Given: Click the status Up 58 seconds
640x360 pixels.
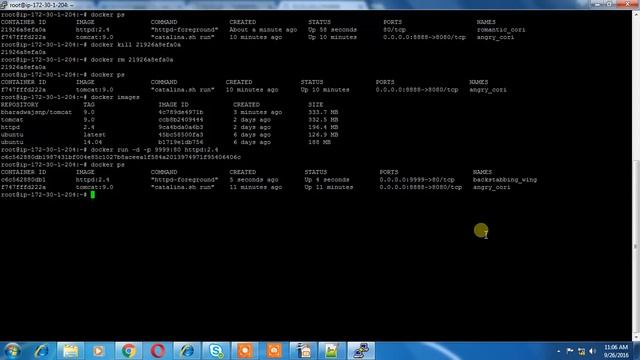Looking at the screenshot, I should click(332, 30).
